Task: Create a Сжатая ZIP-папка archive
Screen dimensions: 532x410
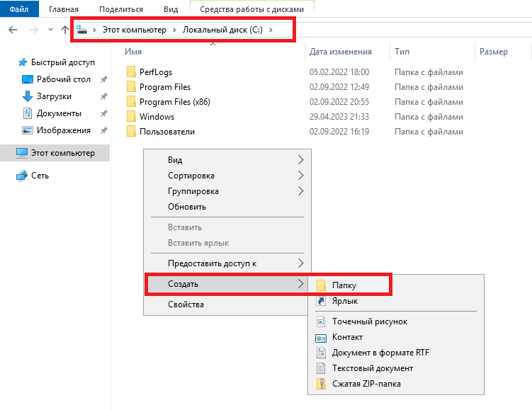Action: [366, 384]
